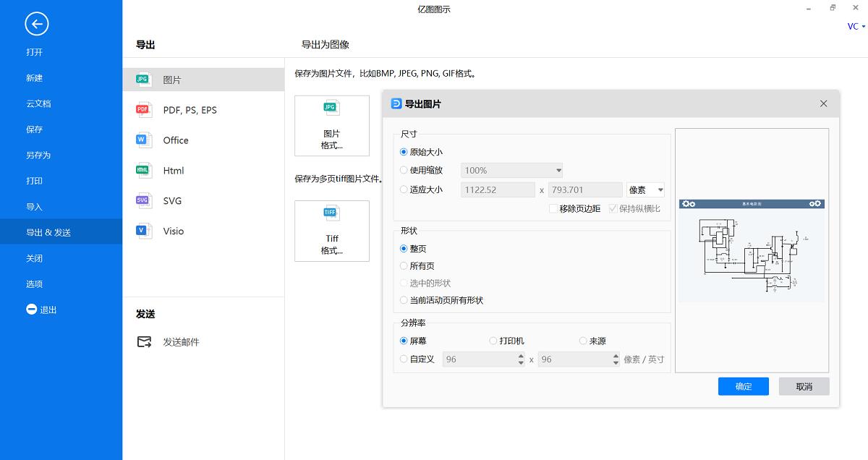Select the Html export format icon
Viewport: 868px width, 460px height.
coord(142,170)
